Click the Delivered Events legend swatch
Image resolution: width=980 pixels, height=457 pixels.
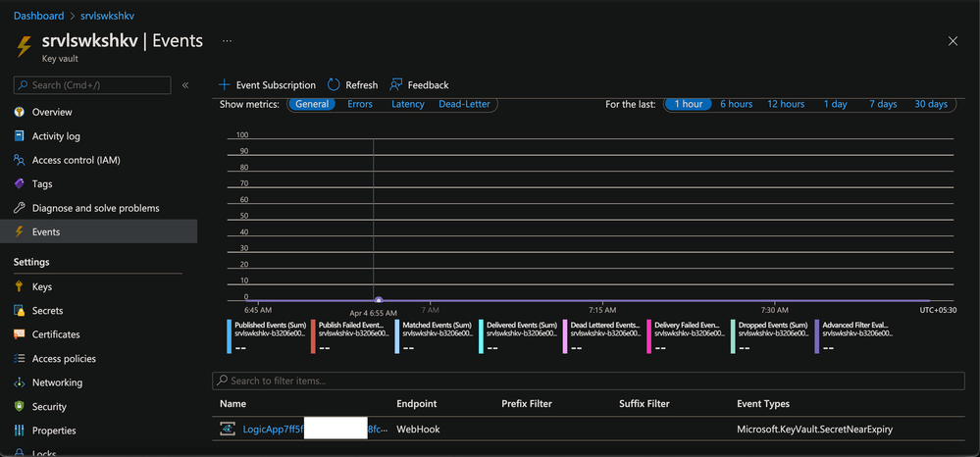[x=482, y=337]
